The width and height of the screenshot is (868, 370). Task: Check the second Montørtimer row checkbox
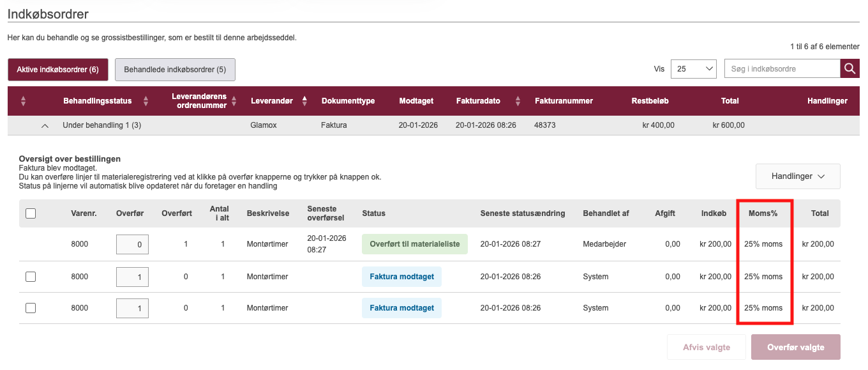coord(31,277)
